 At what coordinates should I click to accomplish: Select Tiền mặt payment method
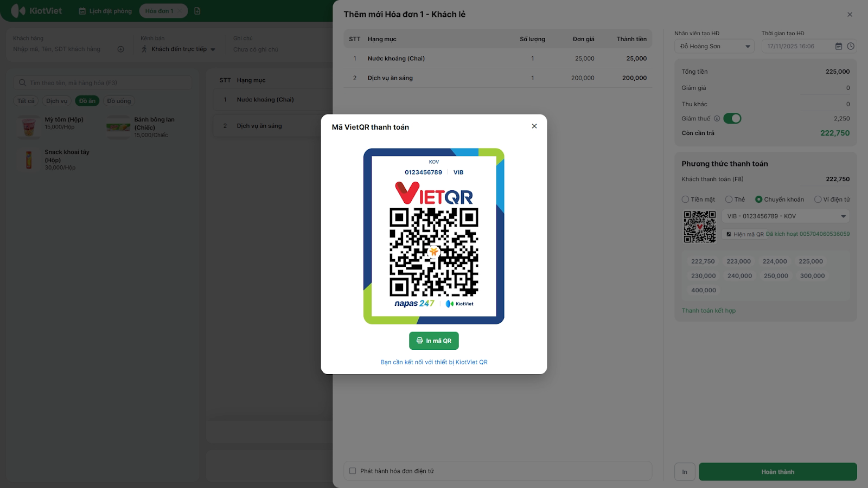699,200
